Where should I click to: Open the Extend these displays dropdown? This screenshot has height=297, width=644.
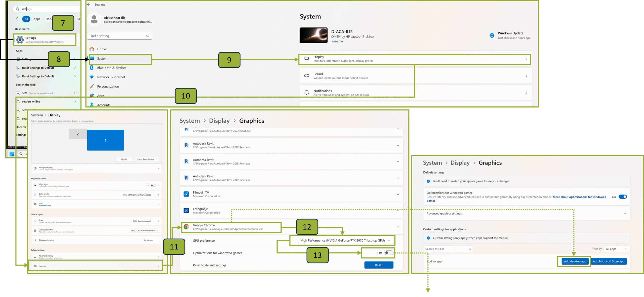pyautogui.click(x=147, y=159)
